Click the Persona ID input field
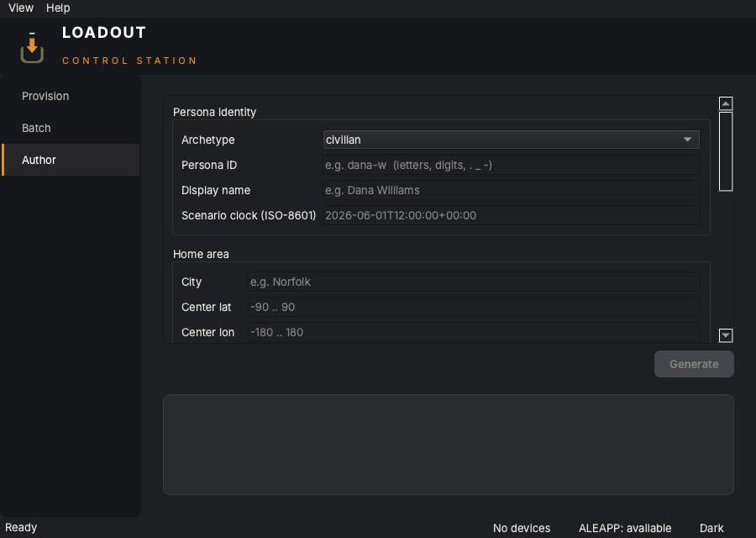This screenshot has height=538, width=756. tap(511, 165)
